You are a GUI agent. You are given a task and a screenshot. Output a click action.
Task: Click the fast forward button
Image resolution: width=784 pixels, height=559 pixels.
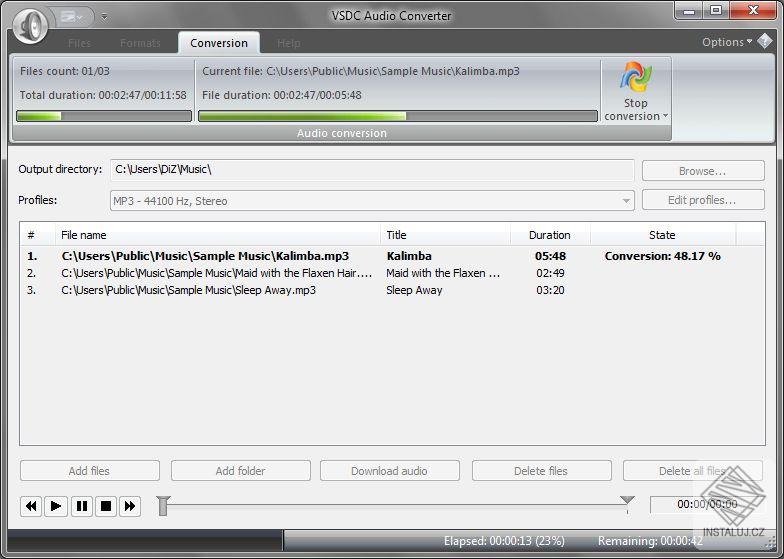(130, 506)
